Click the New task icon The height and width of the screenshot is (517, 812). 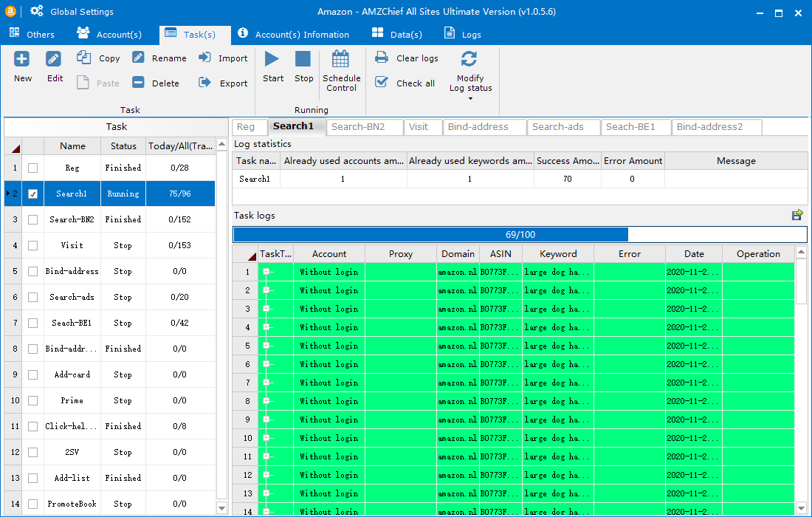(22, 59)
